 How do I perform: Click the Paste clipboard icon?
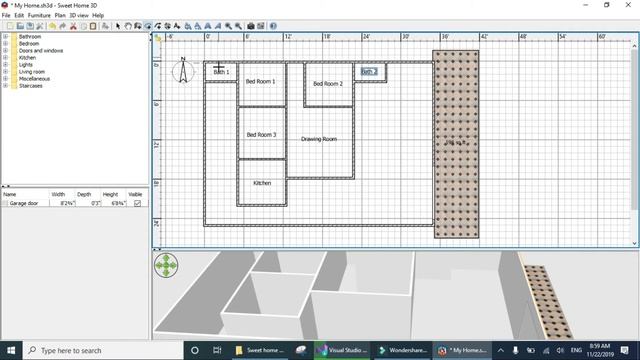(x=93, y=26)
